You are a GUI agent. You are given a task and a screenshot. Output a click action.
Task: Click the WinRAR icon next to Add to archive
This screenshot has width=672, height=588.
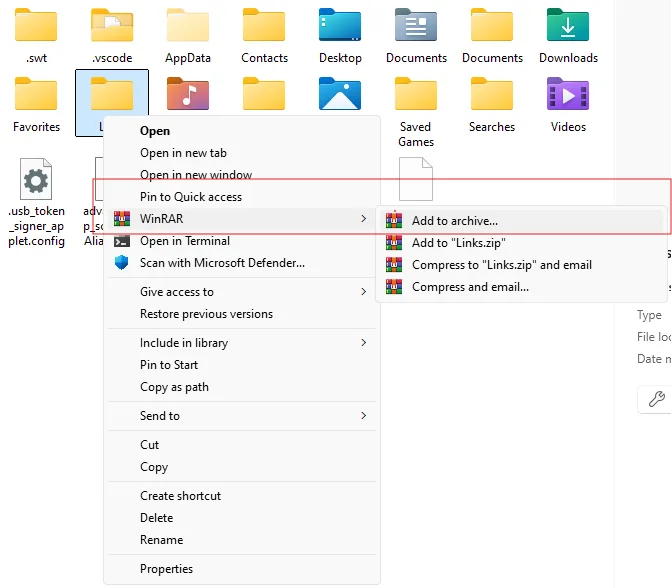pyautogui.click(x=394, y=220)
